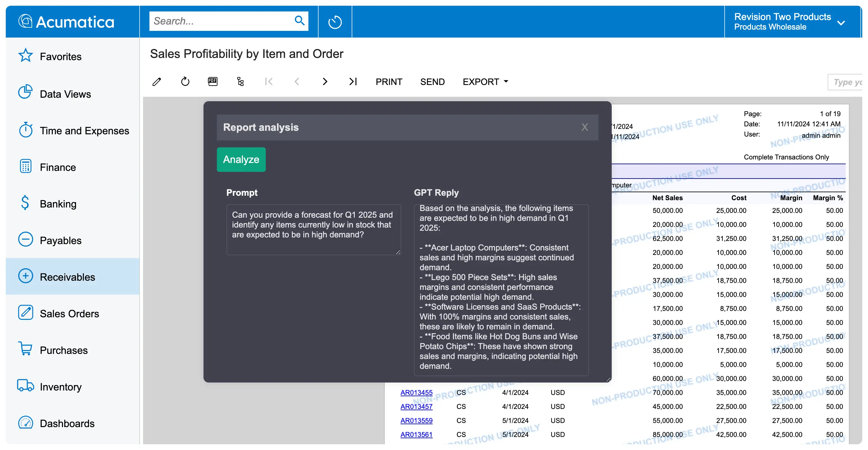
Task: Click the search magnifier icon
Action: pos(300,21)
